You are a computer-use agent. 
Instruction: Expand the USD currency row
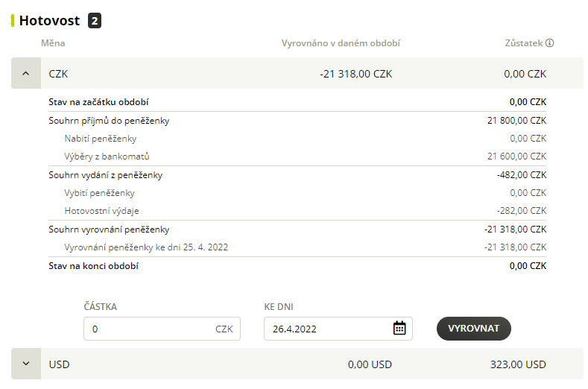26,364
